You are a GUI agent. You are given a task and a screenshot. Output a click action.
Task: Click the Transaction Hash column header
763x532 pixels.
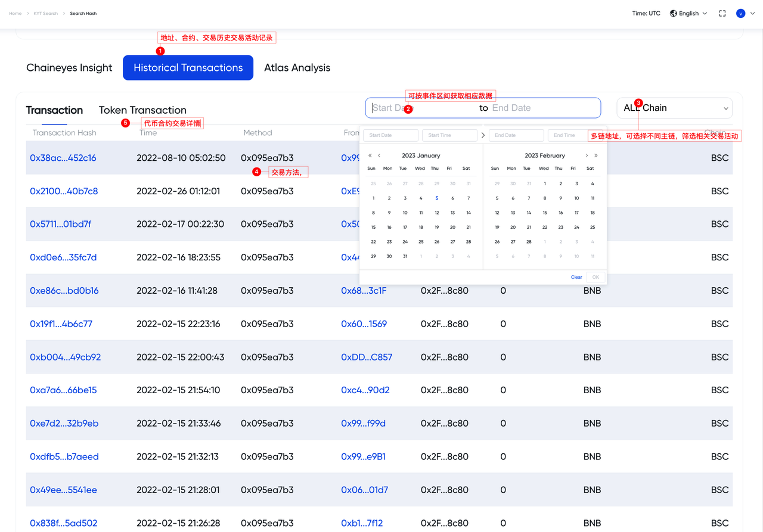coord(64,133)
